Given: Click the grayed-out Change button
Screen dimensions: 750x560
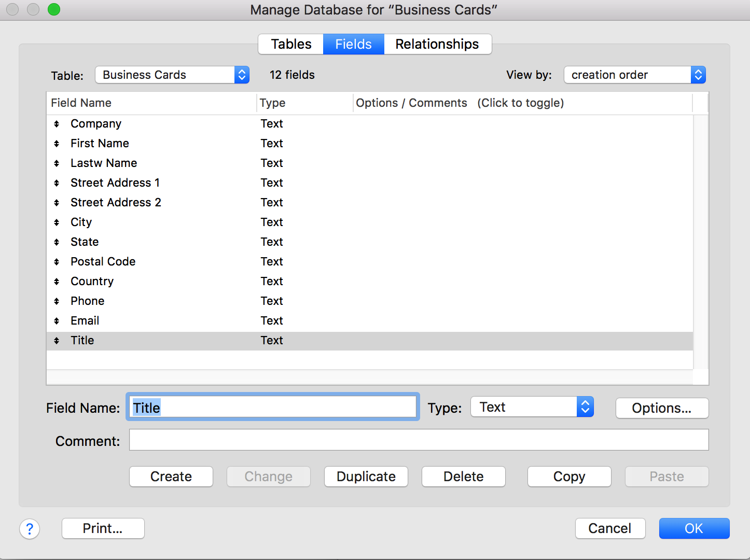Looking at the screenshot, I should point(269,477).
